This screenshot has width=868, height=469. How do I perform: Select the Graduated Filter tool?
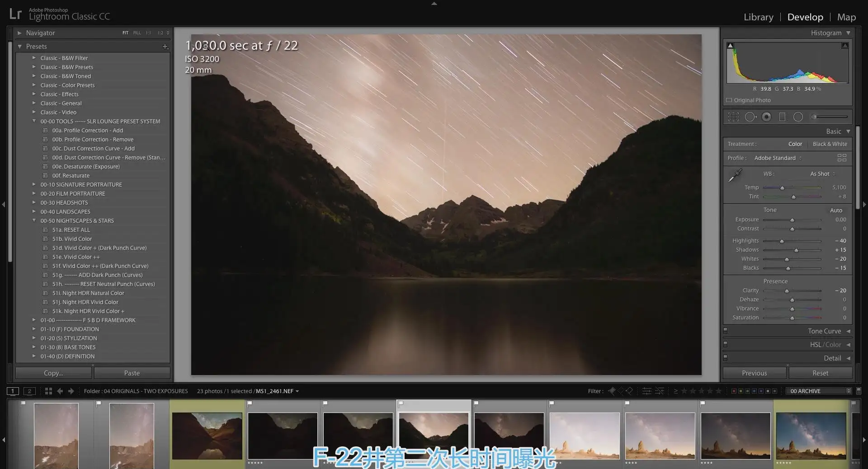tap(782, 117)
